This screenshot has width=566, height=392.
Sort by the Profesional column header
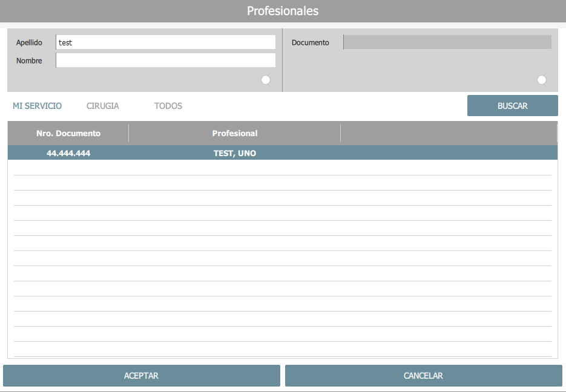(235, 133)
